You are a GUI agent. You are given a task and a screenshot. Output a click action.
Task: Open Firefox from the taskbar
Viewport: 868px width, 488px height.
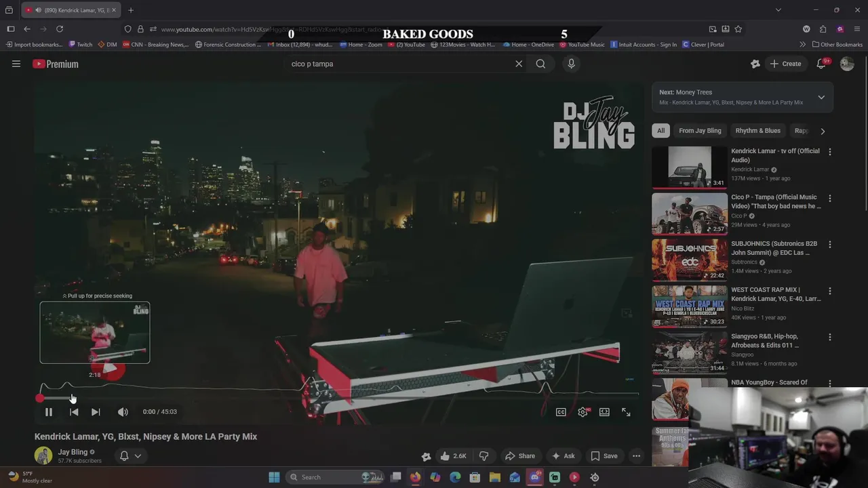(415, 477)
